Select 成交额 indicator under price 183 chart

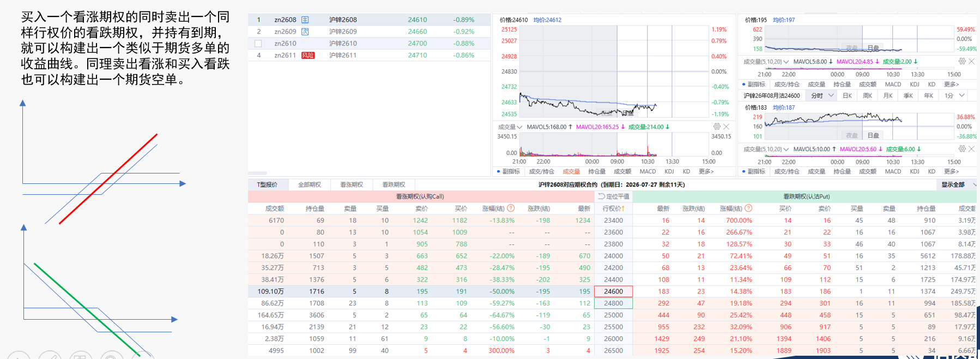(868, 171)
